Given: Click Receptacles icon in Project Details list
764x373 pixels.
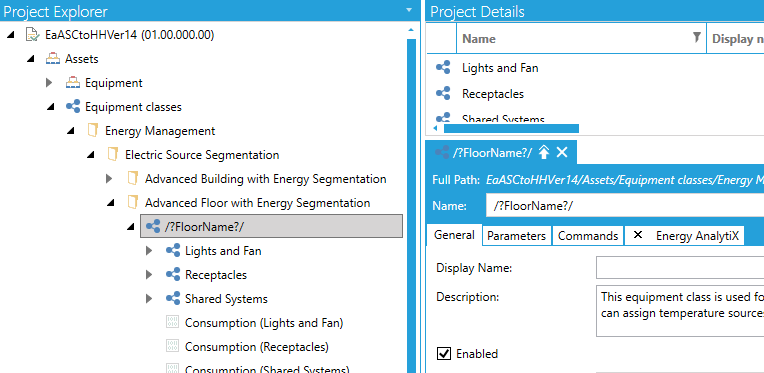Looking at the screenshot, I should (443, 93).
